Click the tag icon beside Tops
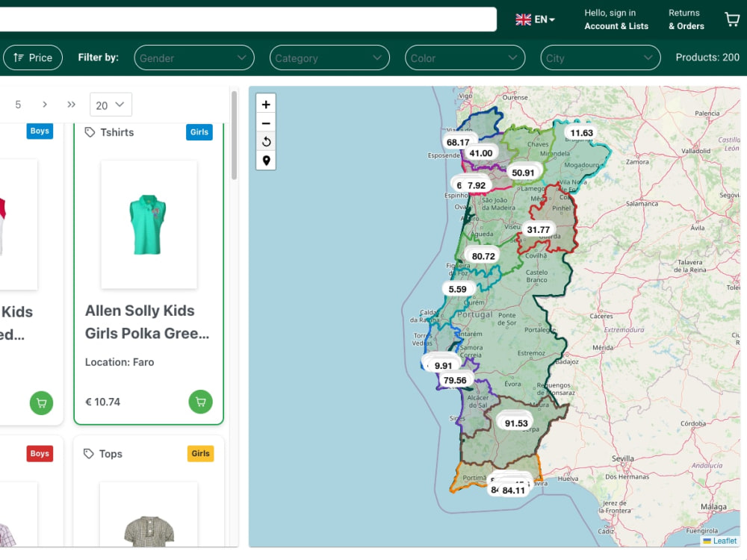The height and width of the screenshot is (560, 747). coord(89,454)
